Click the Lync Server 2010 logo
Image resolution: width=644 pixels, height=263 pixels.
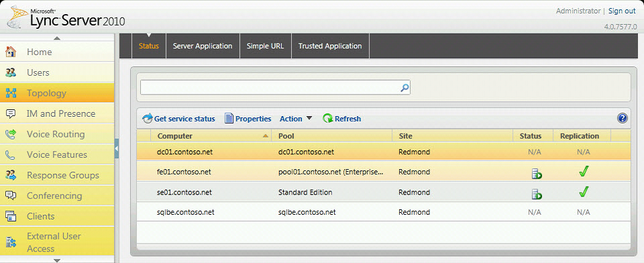click(x=66, y=18)
